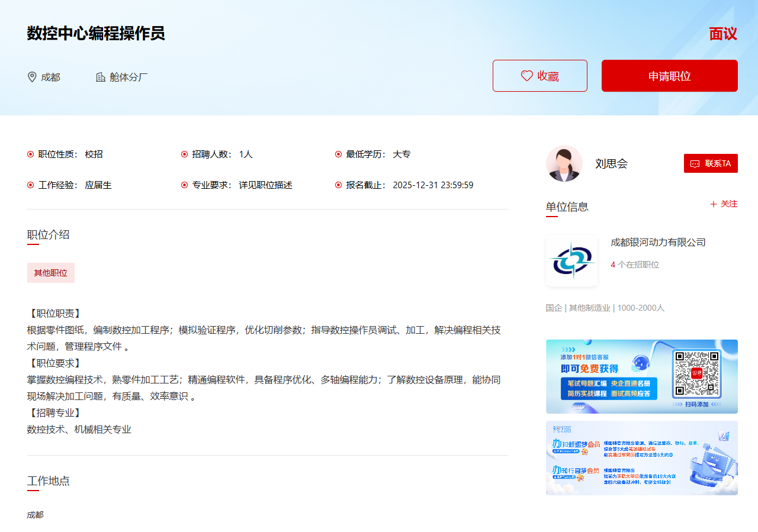Screen dimensions: 758x532
Task: Open the 其他职位 tag
Action: coord(51,273)
